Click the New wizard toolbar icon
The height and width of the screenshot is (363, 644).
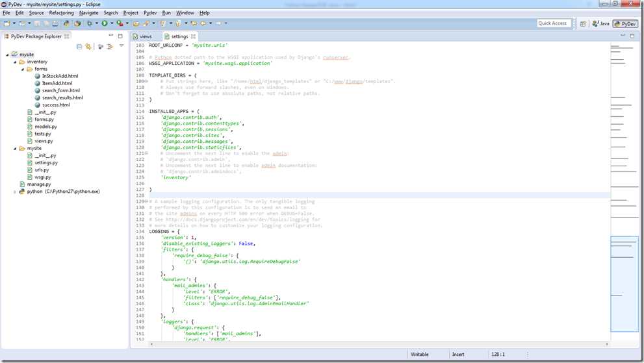click(x=7, y=23)
